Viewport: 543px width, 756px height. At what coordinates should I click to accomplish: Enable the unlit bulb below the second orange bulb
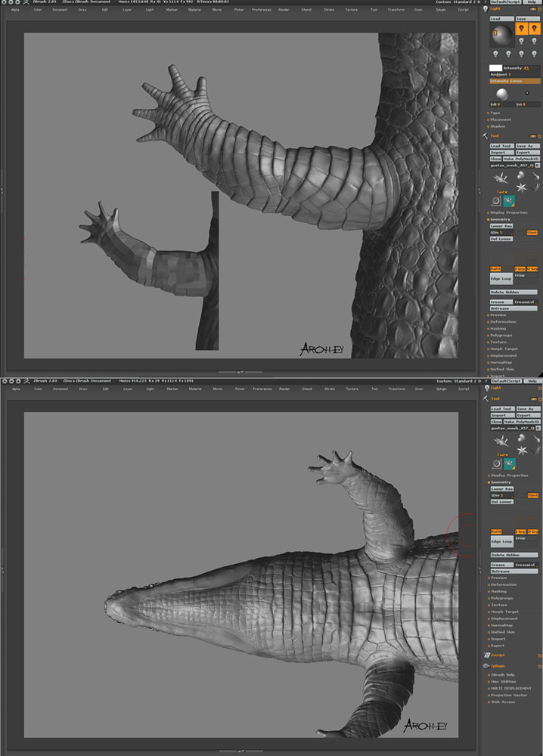click(x=534, y=42)
